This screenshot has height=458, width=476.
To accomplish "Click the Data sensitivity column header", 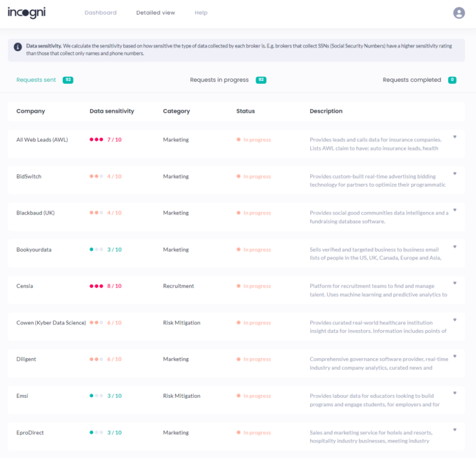I will (112, 111).
